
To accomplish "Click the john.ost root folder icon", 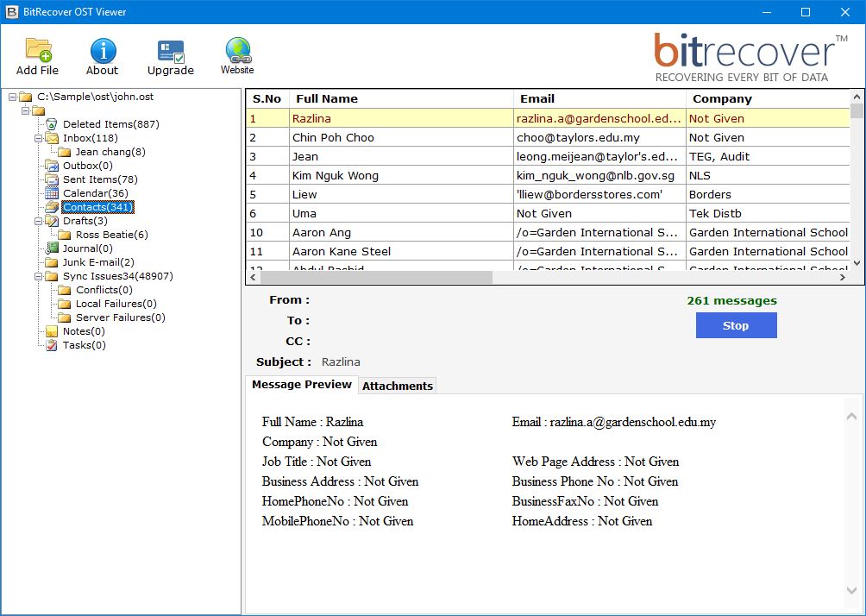I will tap(25, 97).
